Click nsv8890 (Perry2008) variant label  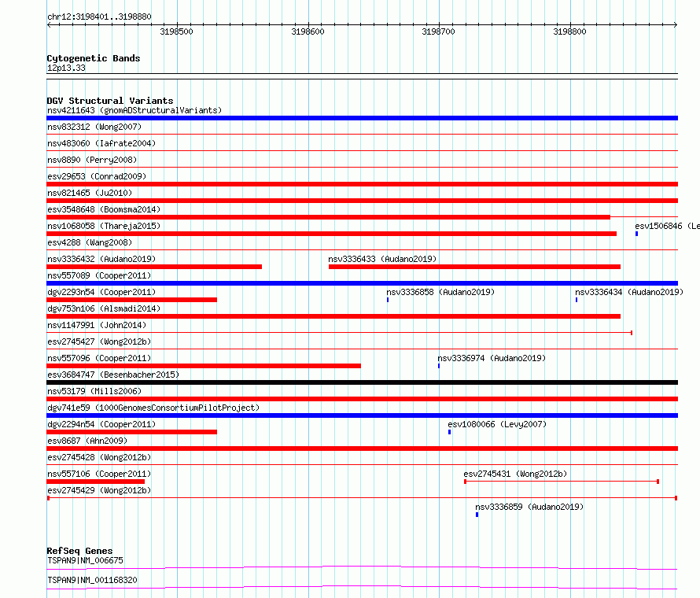pos(92,160)
